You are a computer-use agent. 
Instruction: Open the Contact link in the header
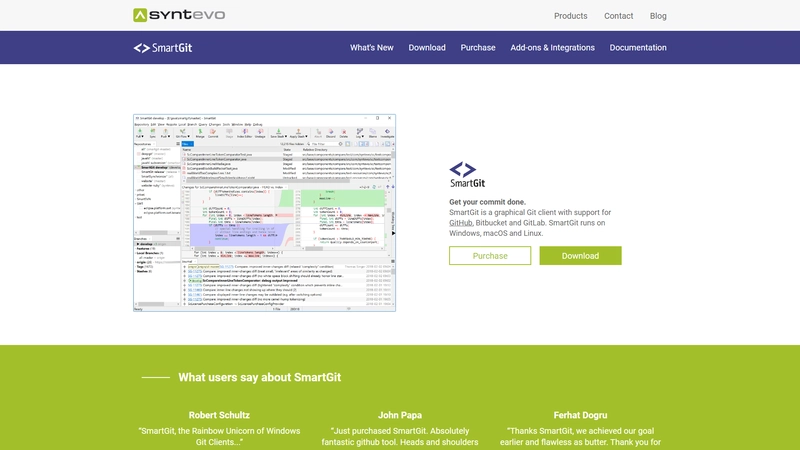(x=618, y=16)
